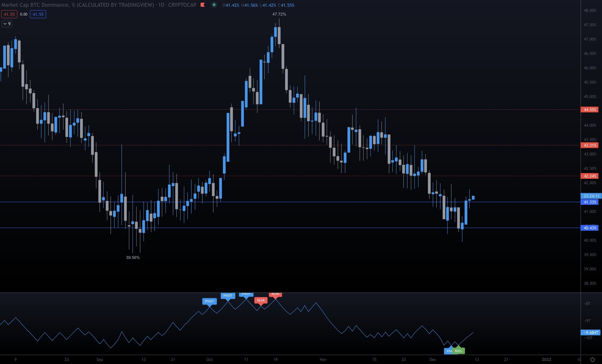The height and width of the screenshot is (364, 602).
Task: Click the PIVOT marker near Oct 1
Action: (209, 301)
